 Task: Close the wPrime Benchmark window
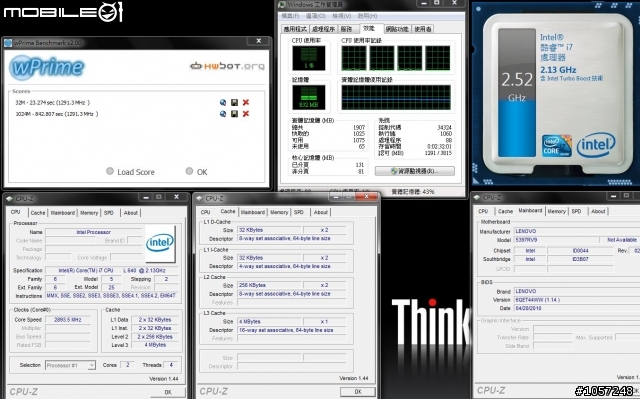(x=258, y=41)
